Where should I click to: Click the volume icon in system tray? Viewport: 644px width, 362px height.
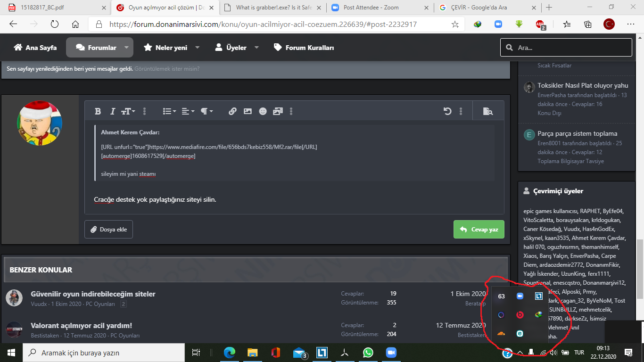[553, 353]
